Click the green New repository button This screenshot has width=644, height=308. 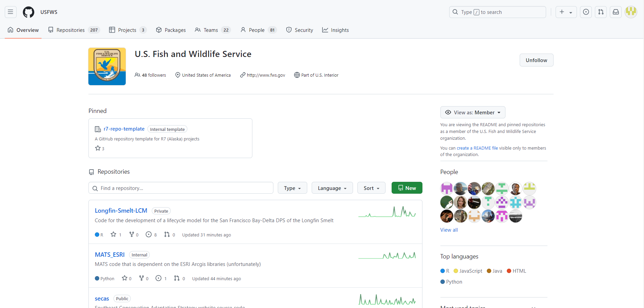(x=407, y=188)
